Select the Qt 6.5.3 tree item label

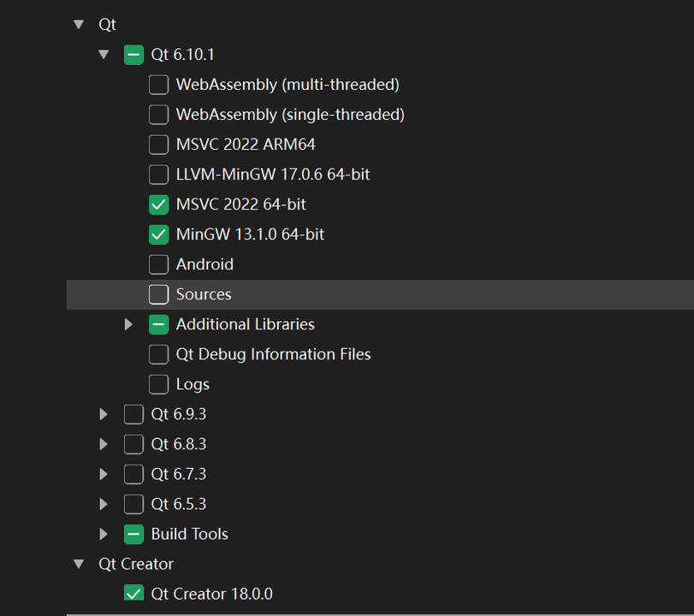tap(178, 504)
